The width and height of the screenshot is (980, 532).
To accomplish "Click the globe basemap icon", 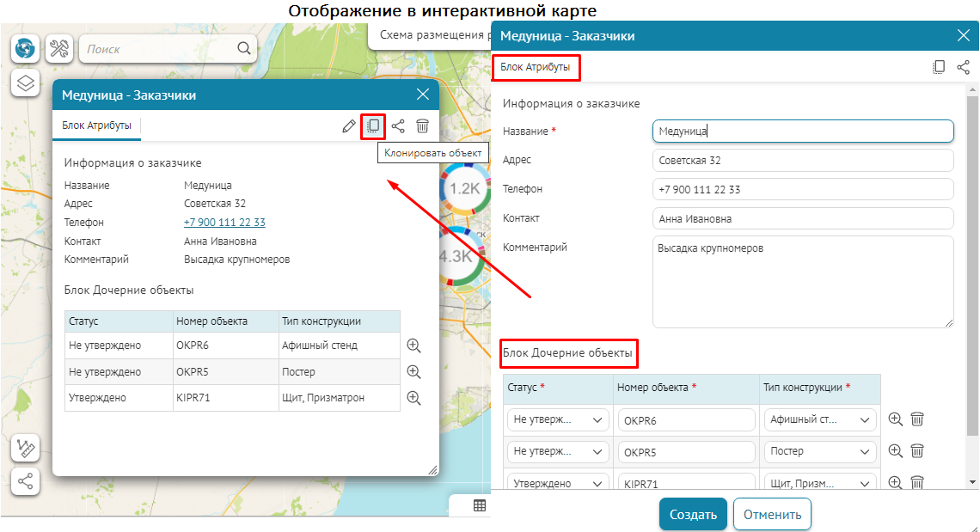I will coord(25,49).
